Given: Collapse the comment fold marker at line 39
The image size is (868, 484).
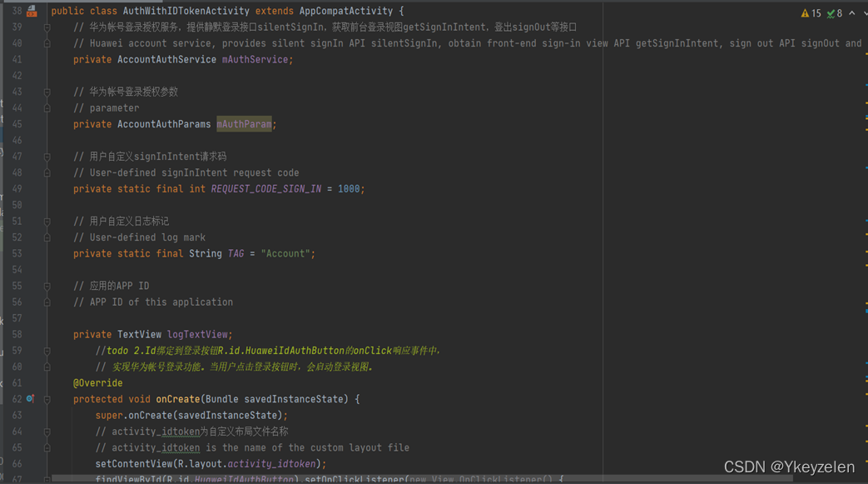Looking at the screenshot, I should (47, 27).
